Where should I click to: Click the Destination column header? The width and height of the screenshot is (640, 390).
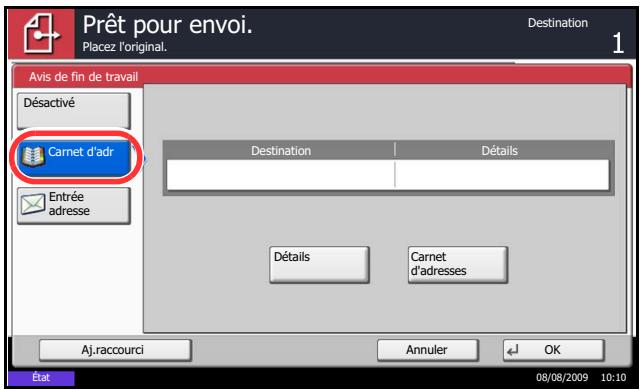pos(281,151)
